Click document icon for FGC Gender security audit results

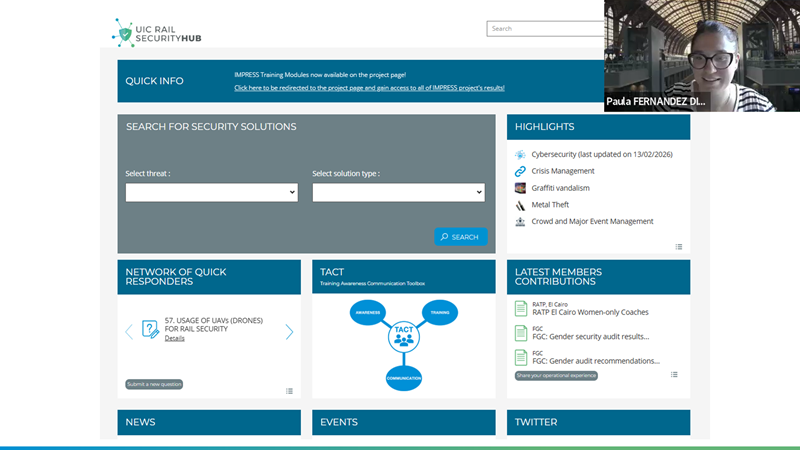point(521,333)
